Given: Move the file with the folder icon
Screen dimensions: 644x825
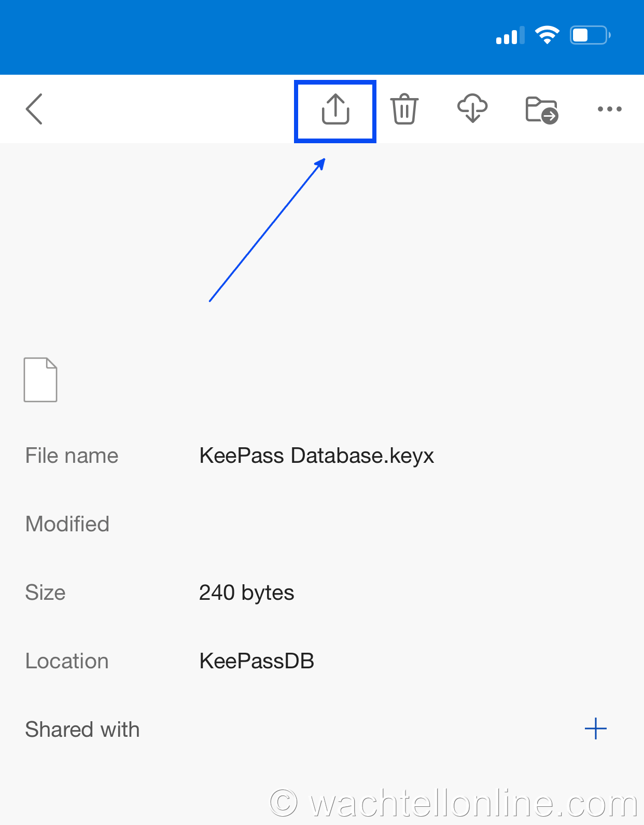Looking at the screenshot, I should pos(541,108).
